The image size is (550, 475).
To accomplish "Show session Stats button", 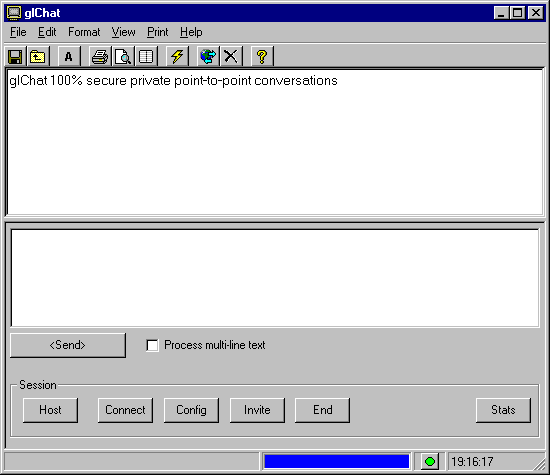I will pos(503,410).
